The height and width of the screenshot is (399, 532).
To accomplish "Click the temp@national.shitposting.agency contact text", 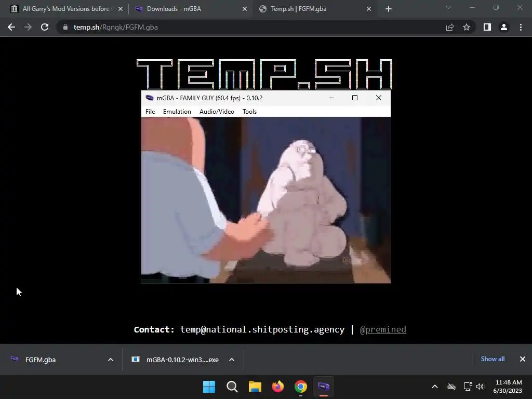I will pos(262,329).
